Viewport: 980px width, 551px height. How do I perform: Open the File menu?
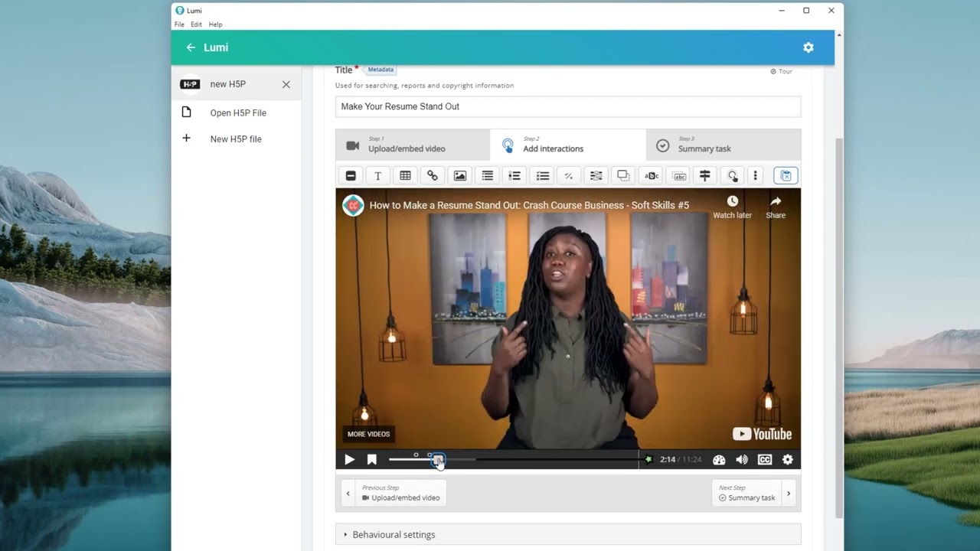(x=179, y=24)
